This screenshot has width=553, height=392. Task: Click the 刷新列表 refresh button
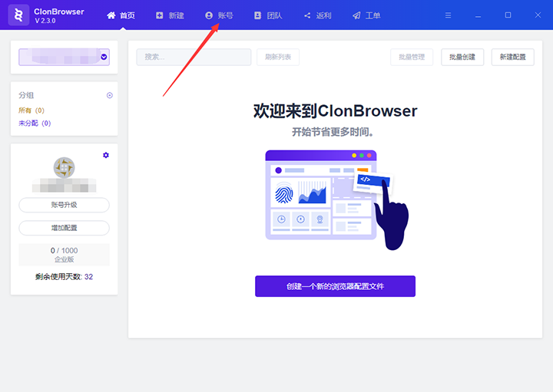tap(278, 57)
